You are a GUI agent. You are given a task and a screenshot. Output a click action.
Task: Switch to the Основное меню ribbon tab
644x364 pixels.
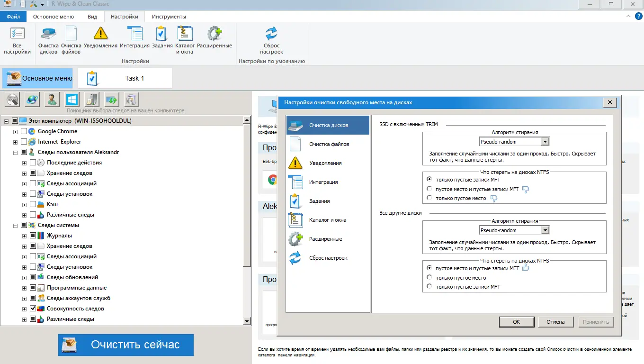(x=54, y=17)
